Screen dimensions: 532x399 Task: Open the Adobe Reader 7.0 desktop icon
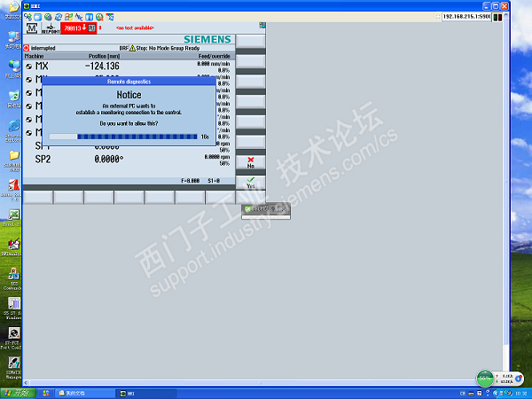(13, 191)
